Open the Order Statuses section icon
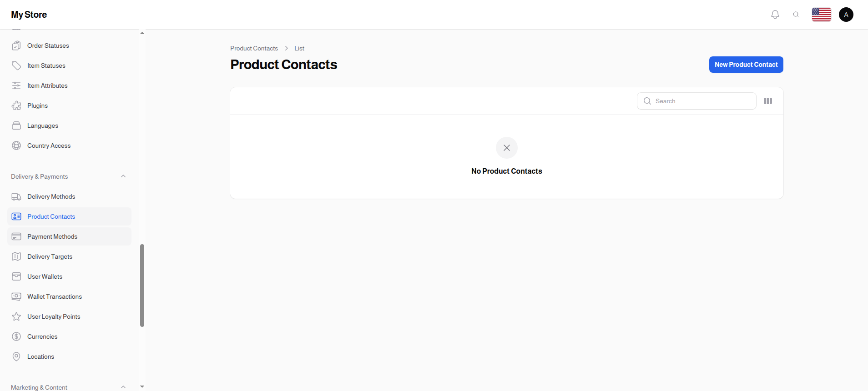The height and width of the screenshot is (391, 868). click(x=16, y=45)
